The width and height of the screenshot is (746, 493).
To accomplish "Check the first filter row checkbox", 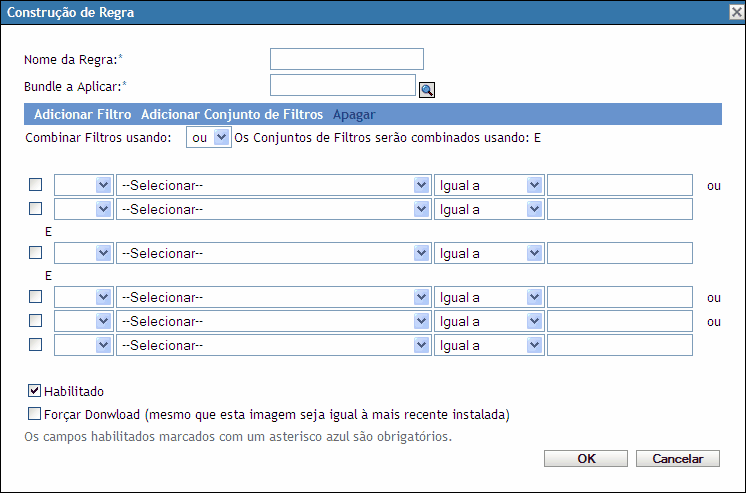I will 35,185.
